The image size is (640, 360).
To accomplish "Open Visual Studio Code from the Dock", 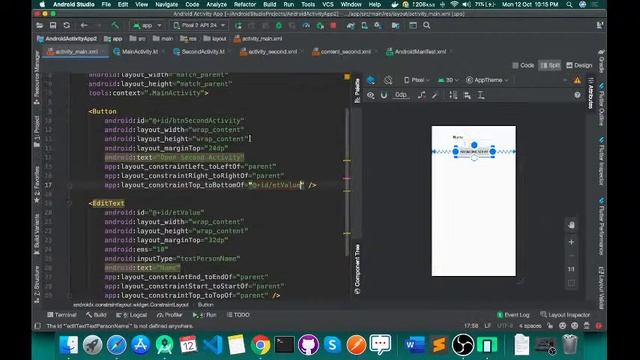I will click(x=213, y=345).
